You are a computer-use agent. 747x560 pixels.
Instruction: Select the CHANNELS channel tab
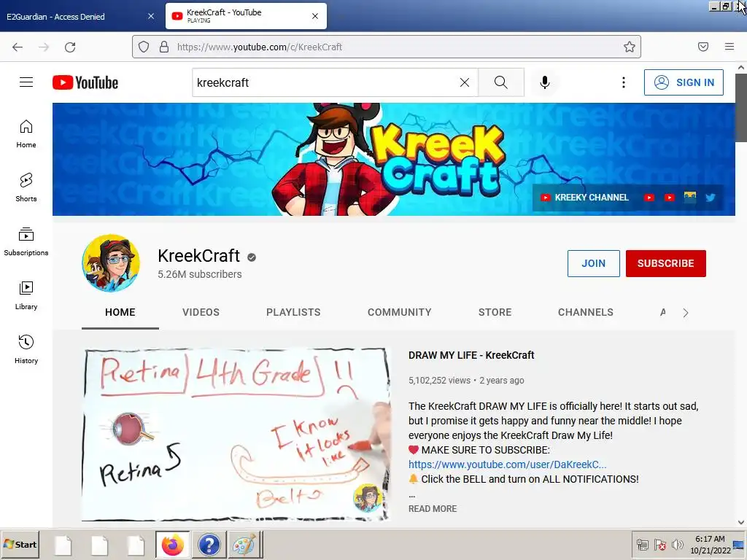coord(586,312)
